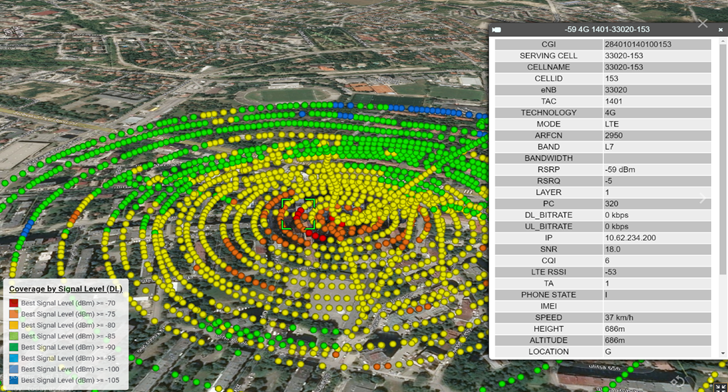Click the dark blue >= -105 dBm legend swatch
728x392 pixels.
(14, 380)
